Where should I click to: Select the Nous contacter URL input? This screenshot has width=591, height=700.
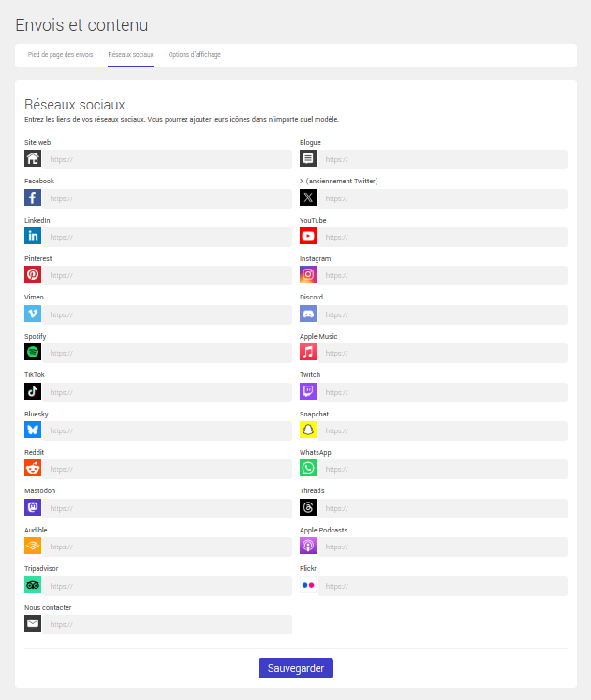coord(167,624)
